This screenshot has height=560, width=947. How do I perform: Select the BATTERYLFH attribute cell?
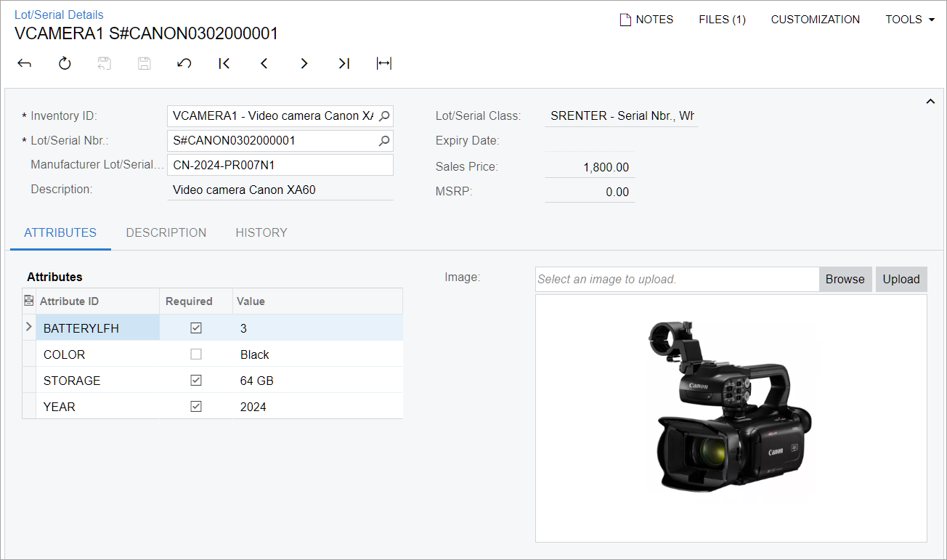tap(97, 328)
